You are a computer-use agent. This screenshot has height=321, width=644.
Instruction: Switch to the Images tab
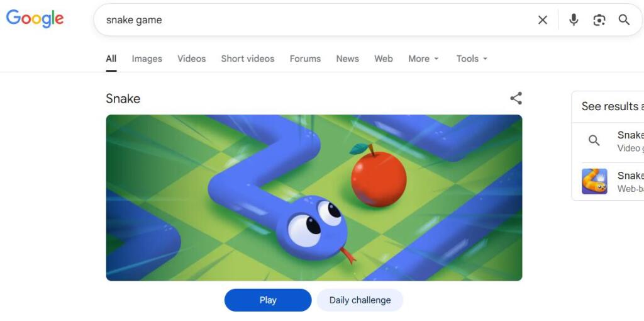click(147, 59)
